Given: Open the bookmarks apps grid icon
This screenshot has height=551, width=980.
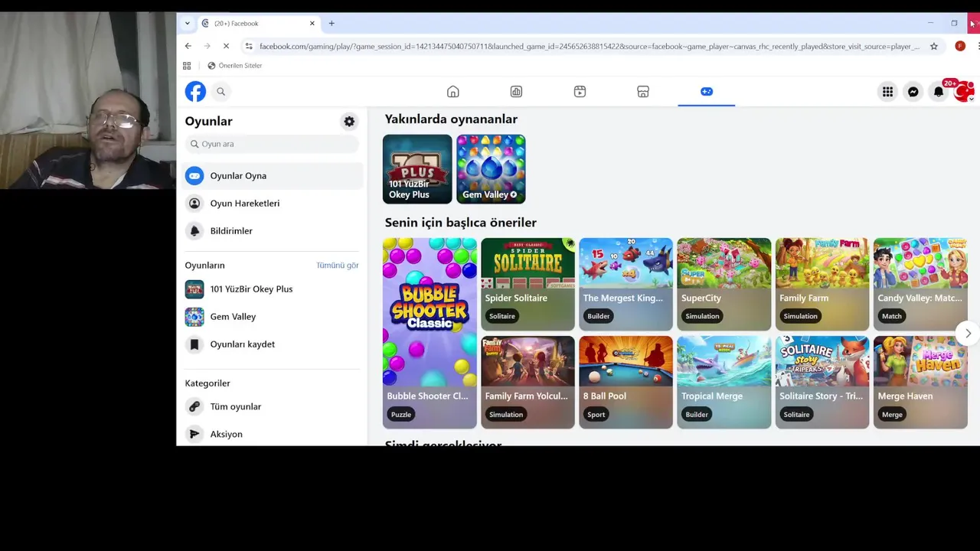Looking at the screenshot, I should coord(188,66).
